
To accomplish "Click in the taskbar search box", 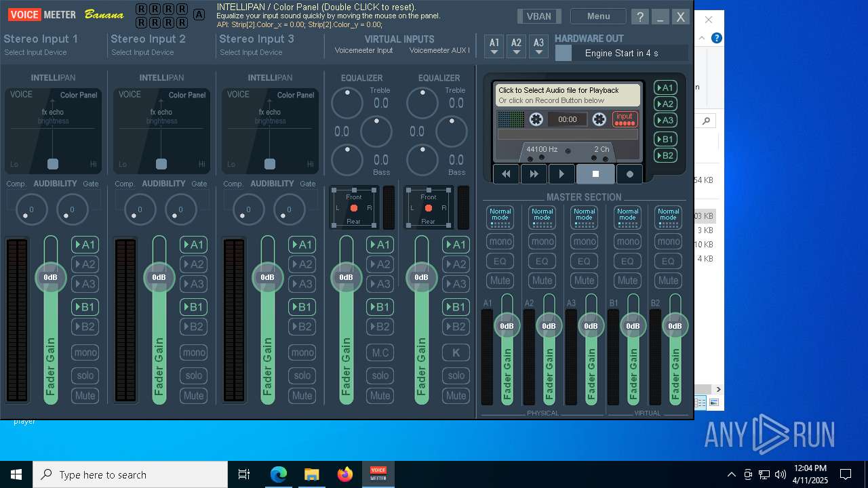I will coord(130,474).
